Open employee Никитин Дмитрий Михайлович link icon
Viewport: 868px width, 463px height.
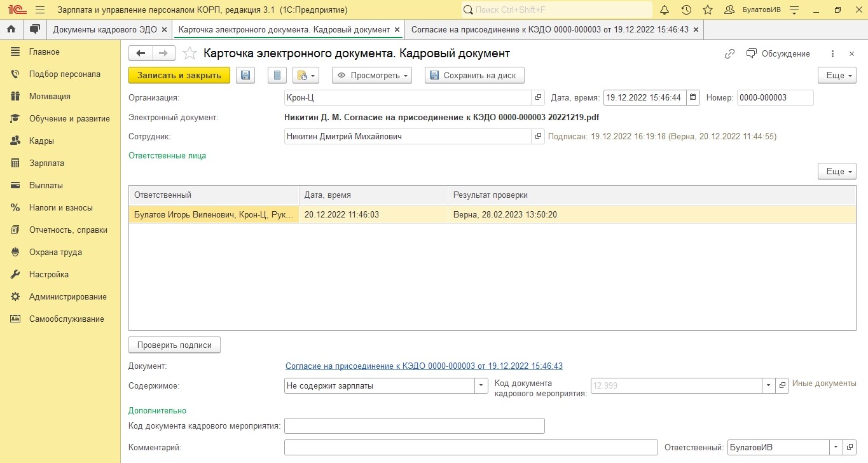click(x=539, y=136)
